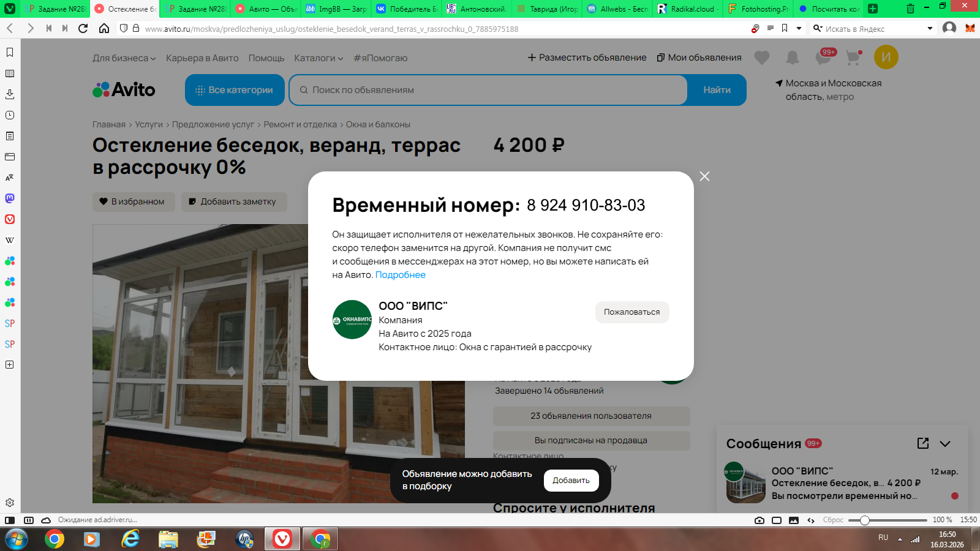Open the messages widget in a new window
Viewport: 980px width, 551px height.
(923, 443)
